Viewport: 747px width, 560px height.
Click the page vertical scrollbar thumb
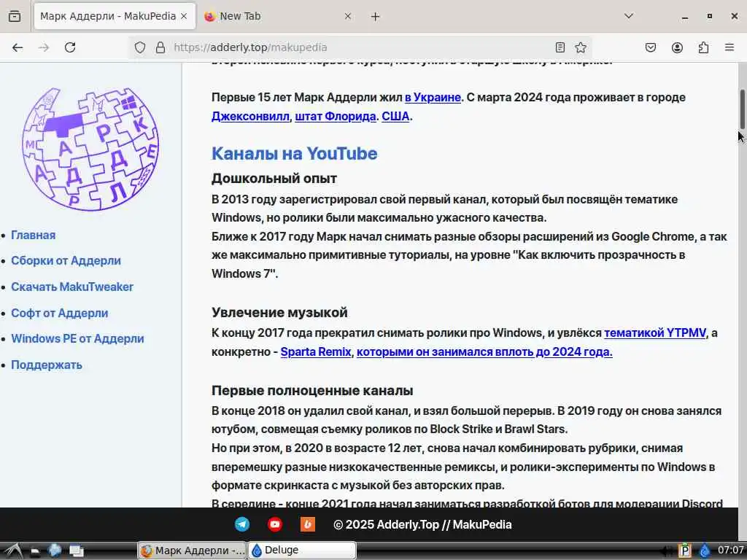click(x=742, y=109)
